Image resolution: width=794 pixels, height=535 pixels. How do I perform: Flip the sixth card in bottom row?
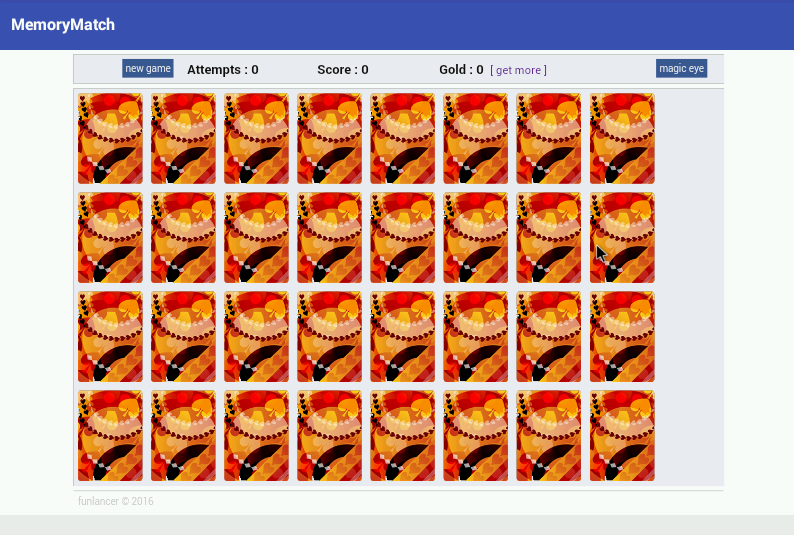(475, 436)
